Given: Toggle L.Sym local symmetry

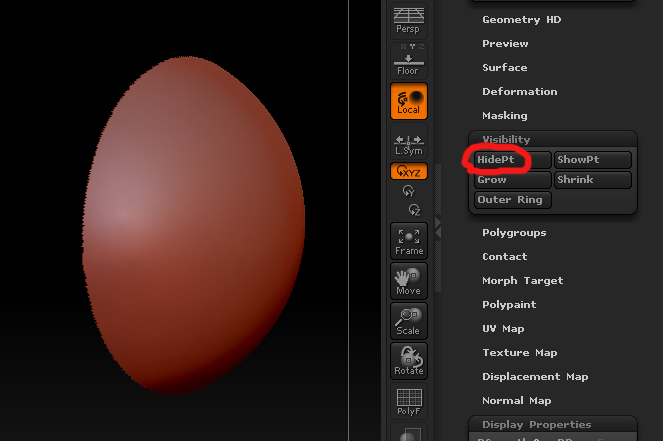Looking at the screenshot, I should tap(408, 145).
